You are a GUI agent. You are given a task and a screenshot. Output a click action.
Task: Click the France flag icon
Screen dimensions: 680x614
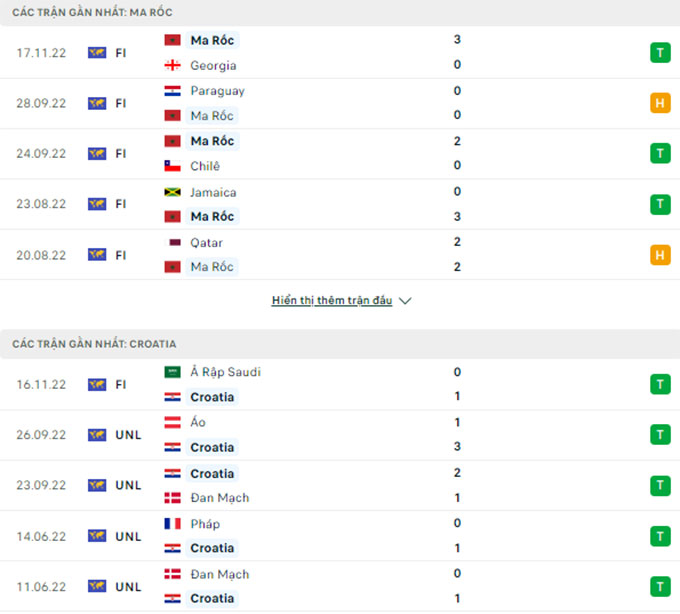pos(171,523)
